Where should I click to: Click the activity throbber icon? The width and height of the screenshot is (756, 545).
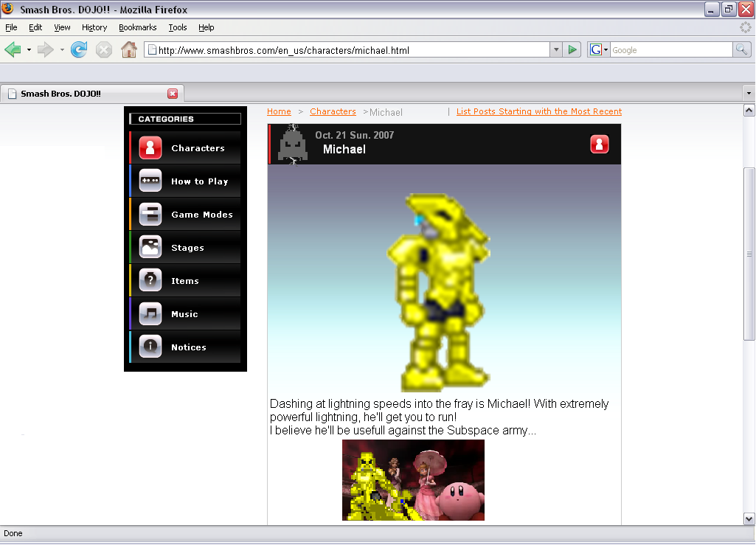746,27
